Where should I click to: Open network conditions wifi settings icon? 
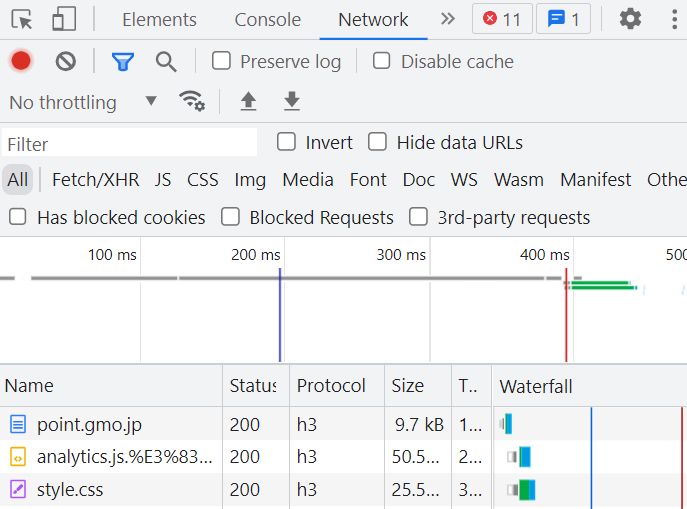(192, 101)
